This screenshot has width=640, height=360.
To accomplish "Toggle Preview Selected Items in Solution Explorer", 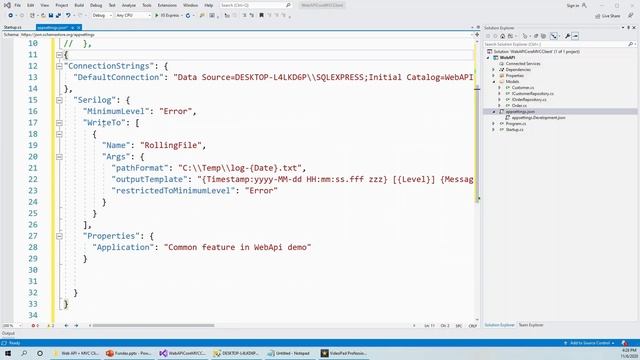I will [575, 36].
